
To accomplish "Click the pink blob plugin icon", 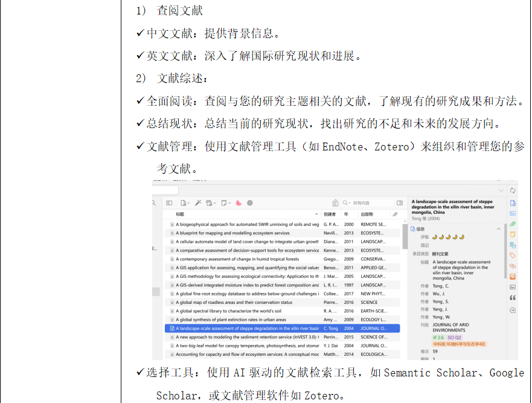I will 239,203.
